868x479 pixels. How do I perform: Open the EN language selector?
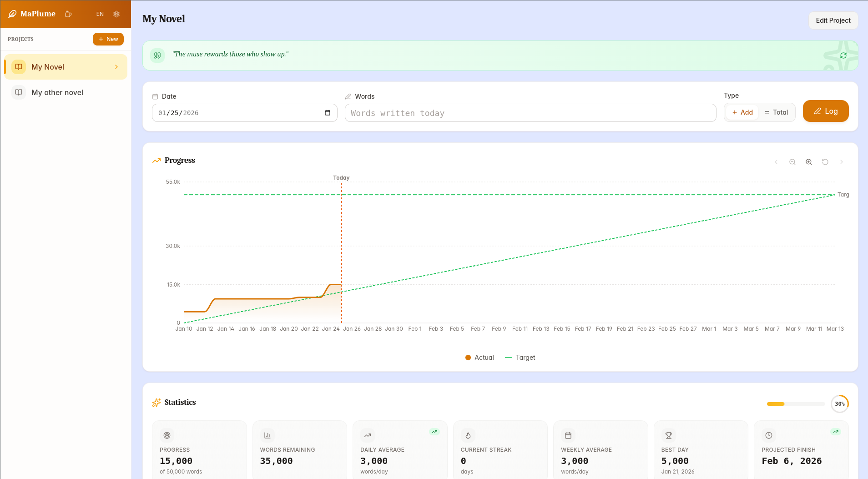coord(100,14)
